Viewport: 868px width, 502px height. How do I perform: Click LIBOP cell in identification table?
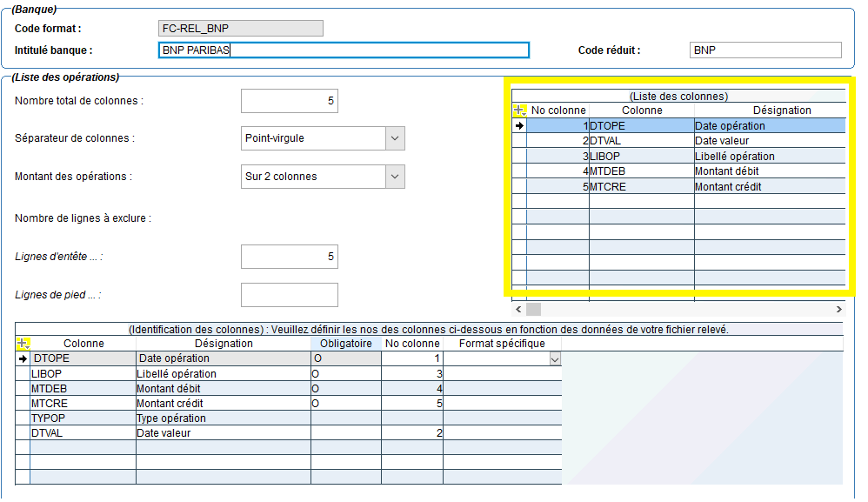tap(83, 373)
